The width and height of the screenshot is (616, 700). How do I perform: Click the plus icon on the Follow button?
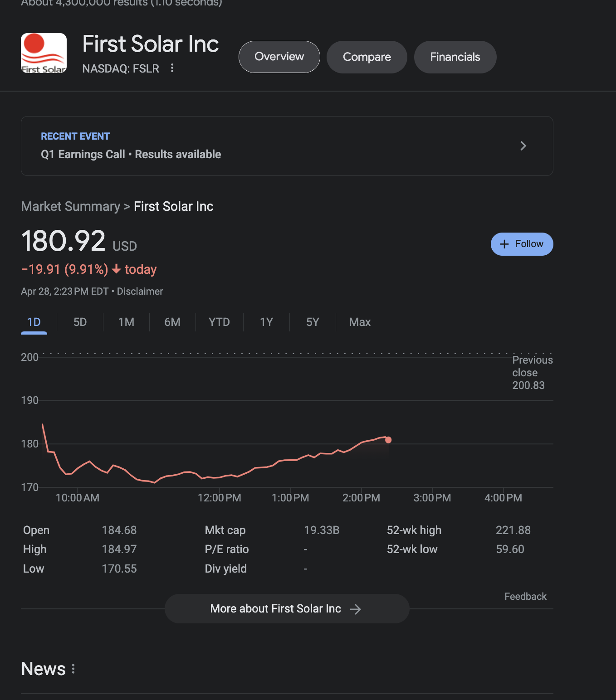click(x=504, y=244)
